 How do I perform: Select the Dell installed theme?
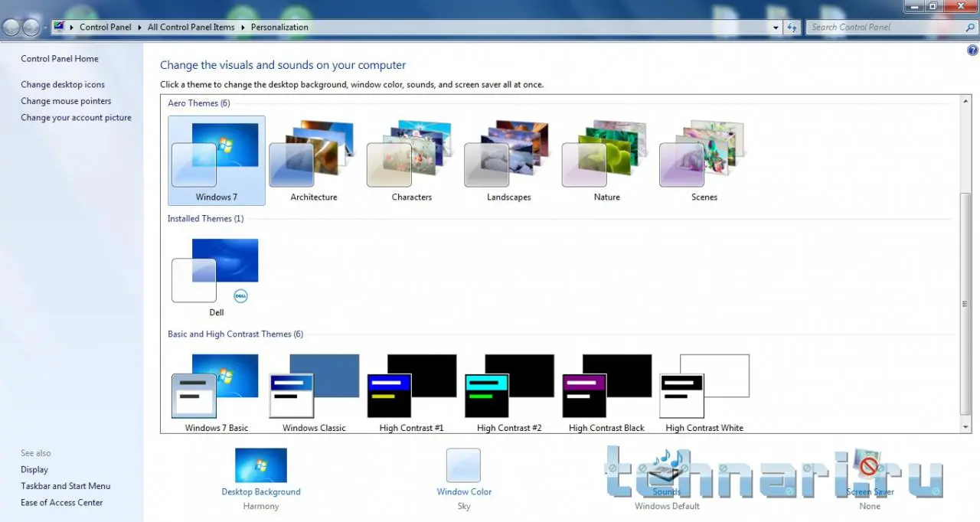coord(217,276)
